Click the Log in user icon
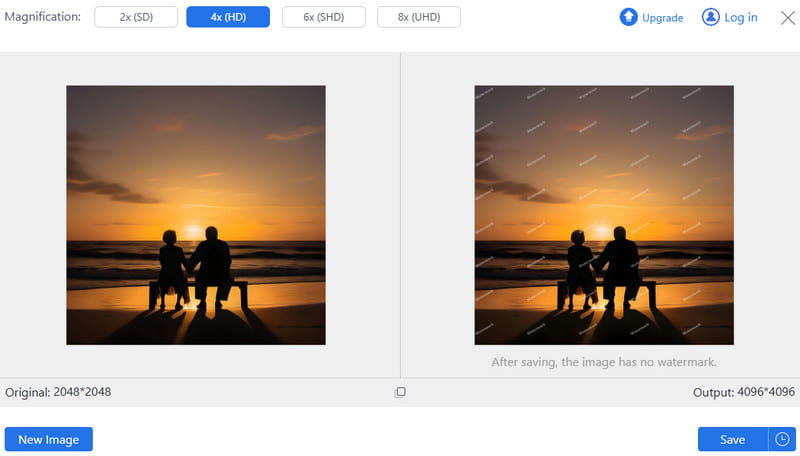800x456 pixels. (x=710, y=17)
